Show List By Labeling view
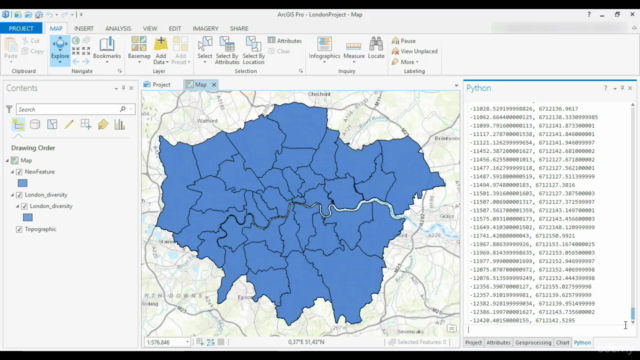This screenshot has height=360, width=640. click(103, 124)
